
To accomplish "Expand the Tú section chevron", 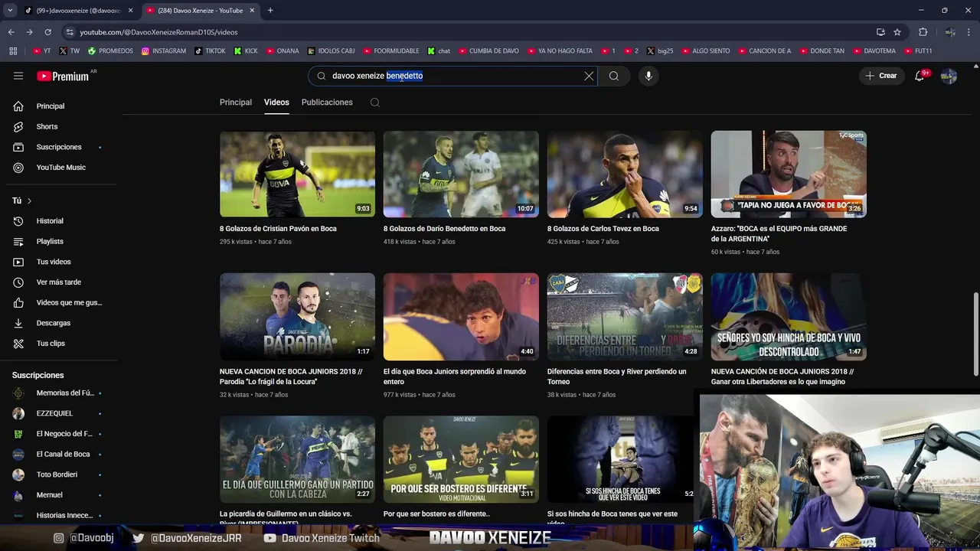I will pos(29,201).
